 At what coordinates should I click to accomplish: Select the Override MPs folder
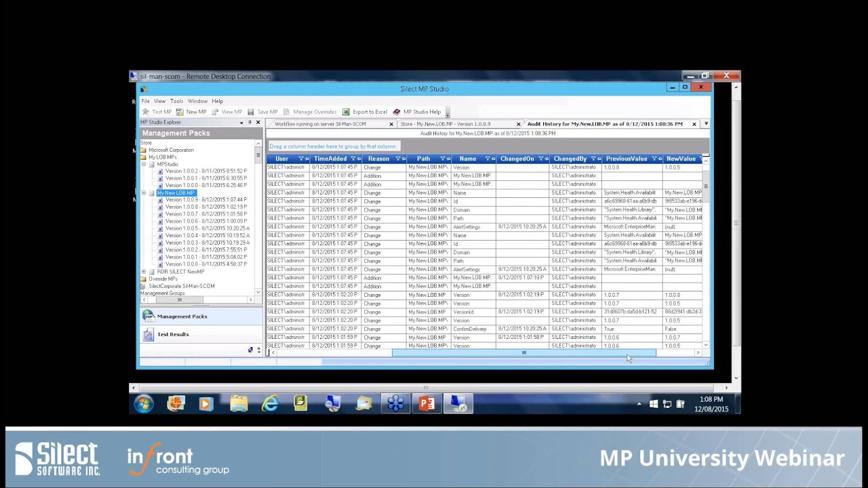point(163,279)
